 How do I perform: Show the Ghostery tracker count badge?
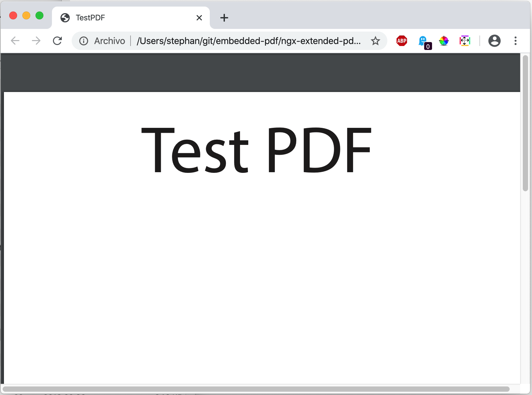(x=427, y=46)
